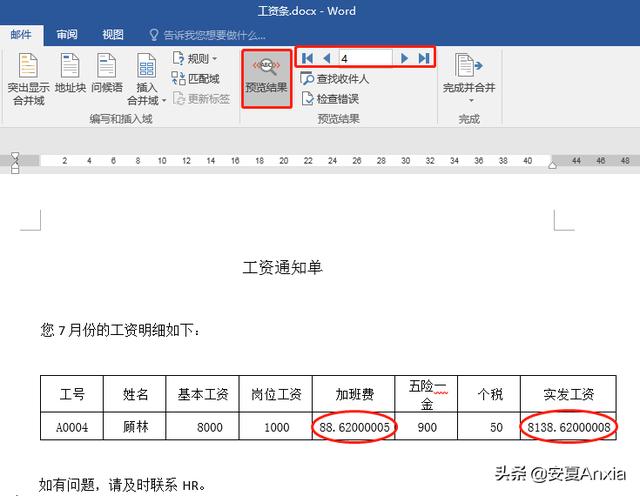Click the table header cell 加班费
Image resolution: width=640 pixels, height=496 pixels.
(x=353, y=394)
